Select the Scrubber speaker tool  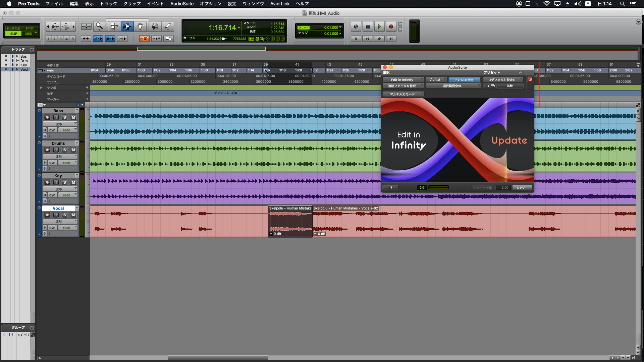point(155,26)
